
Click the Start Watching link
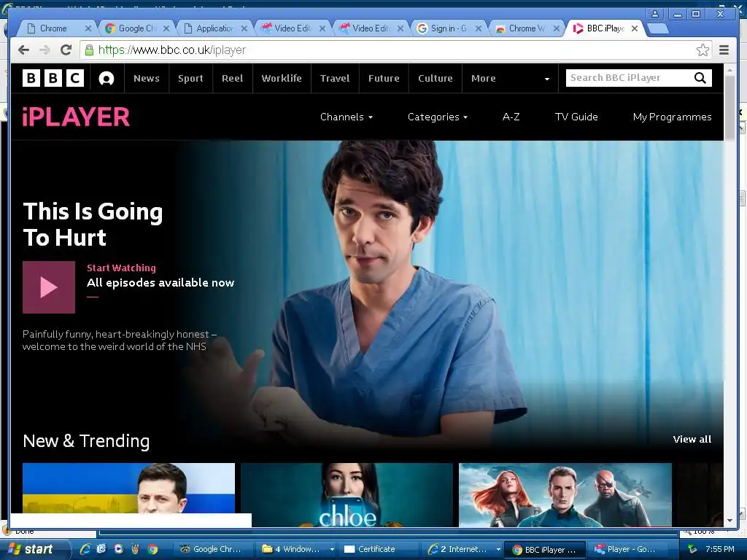tap(121, 268)
